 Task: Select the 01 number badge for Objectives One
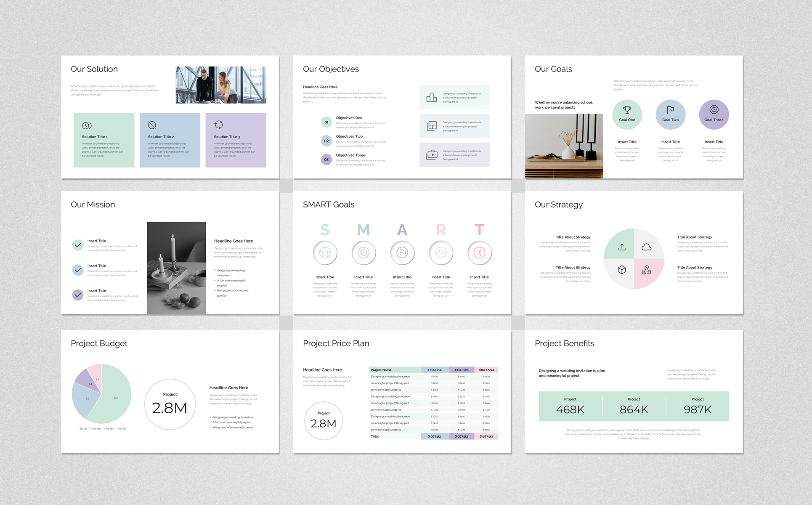coord(326,122)
